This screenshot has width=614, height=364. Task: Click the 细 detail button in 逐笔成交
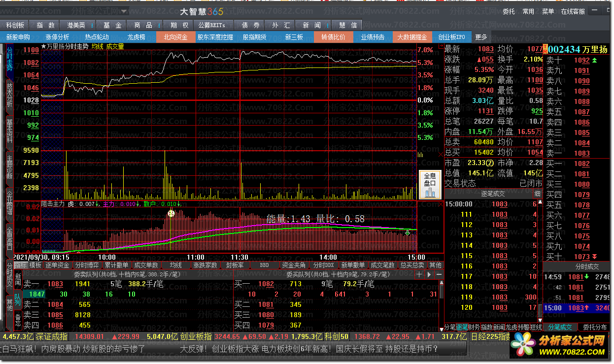537,194
